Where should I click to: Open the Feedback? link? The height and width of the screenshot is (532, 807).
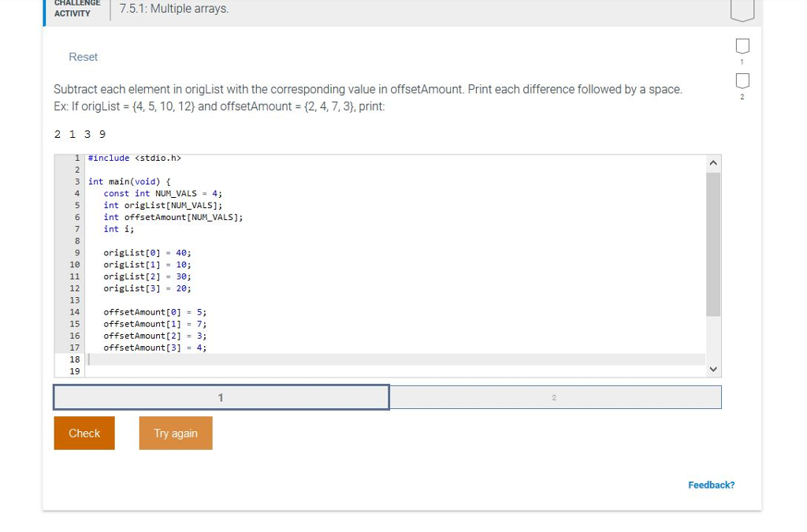(711, 485)
